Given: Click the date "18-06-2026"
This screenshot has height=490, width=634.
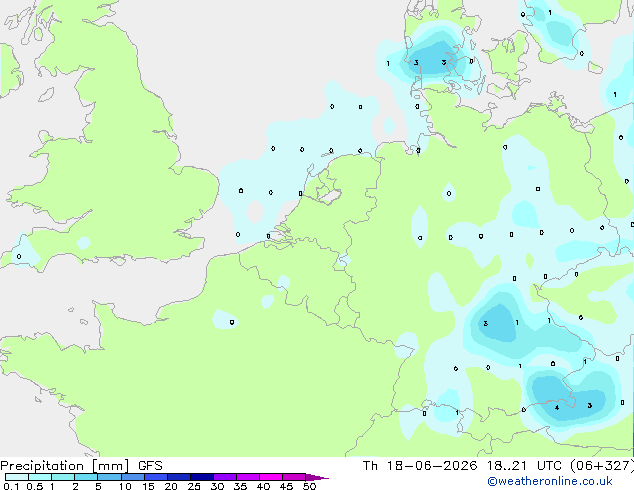Looking at the screenshot, I should pyautogui.click(x=431, y=466).
